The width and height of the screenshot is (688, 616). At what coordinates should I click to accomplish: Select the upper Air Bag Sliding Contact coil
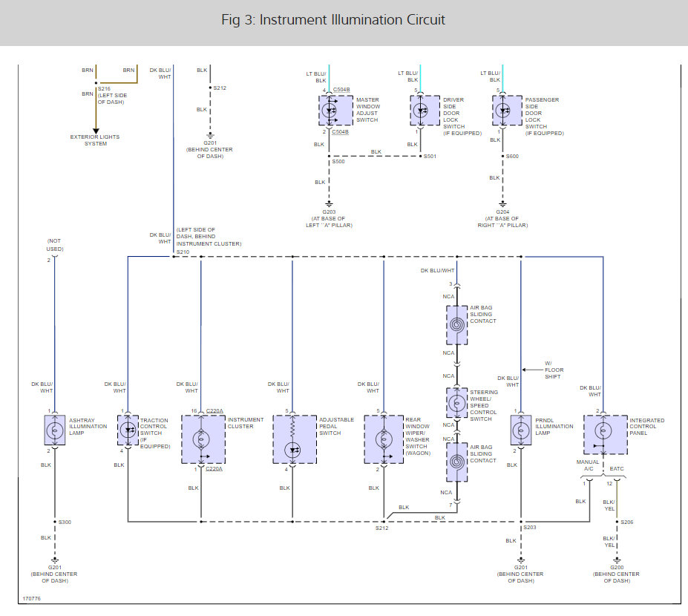456,325
